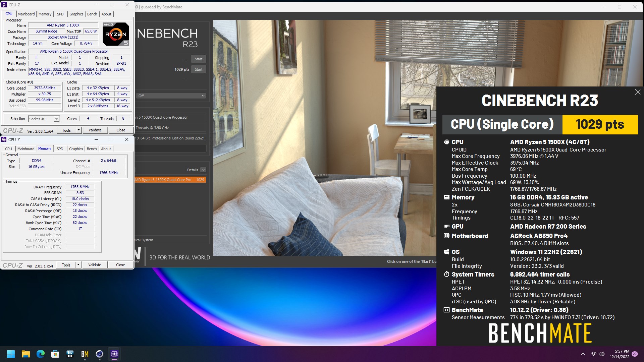
Task: Switch to CPU tab in bottom CPU-Z window
Action: [9, 149]
